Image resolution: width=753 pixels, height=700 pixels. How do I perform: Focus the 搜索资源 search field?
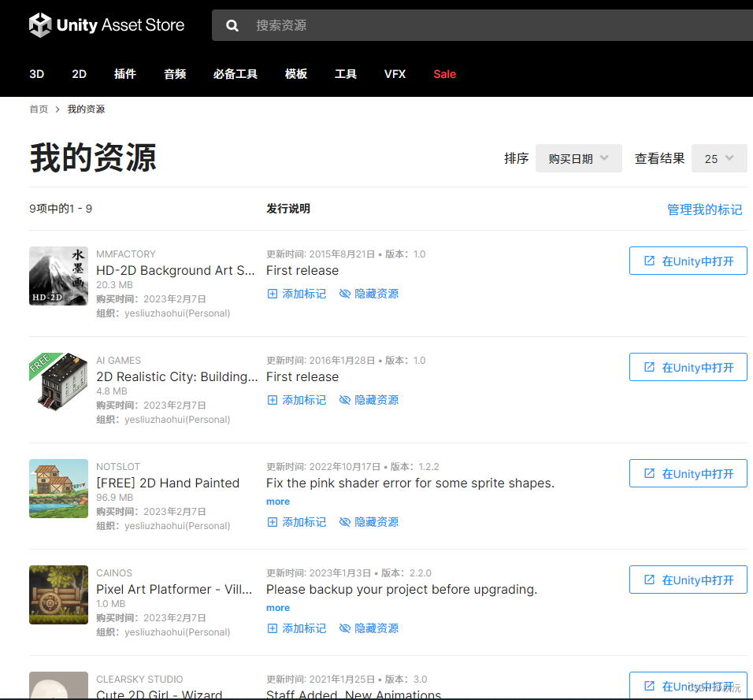pyautogui.click(x=482, y=25)
